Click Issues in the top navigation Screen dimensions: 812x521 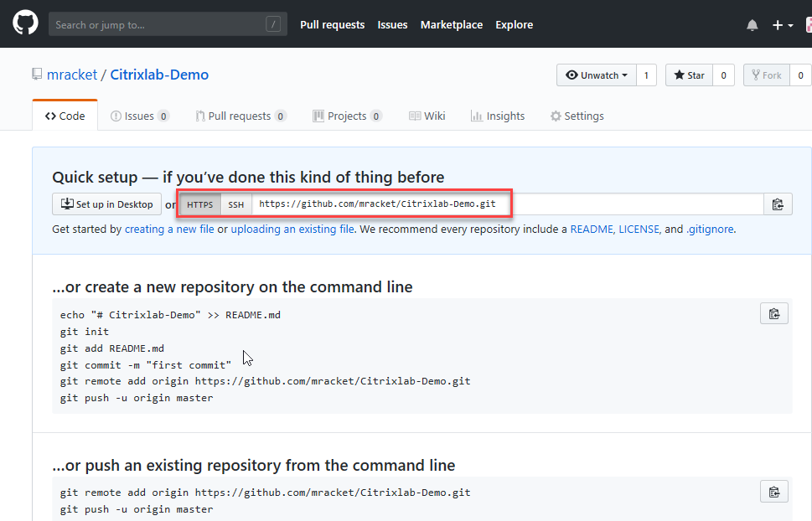(392, 25)
